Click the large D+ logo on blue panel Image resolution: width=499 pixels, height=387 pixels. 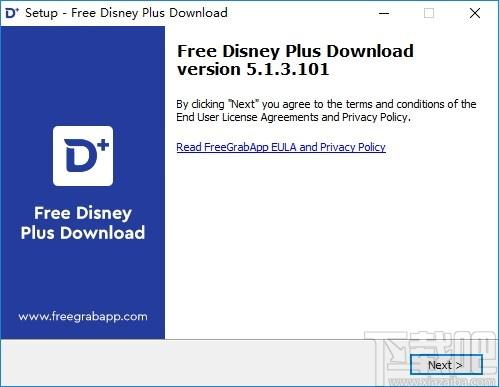(x=83, y=156)
